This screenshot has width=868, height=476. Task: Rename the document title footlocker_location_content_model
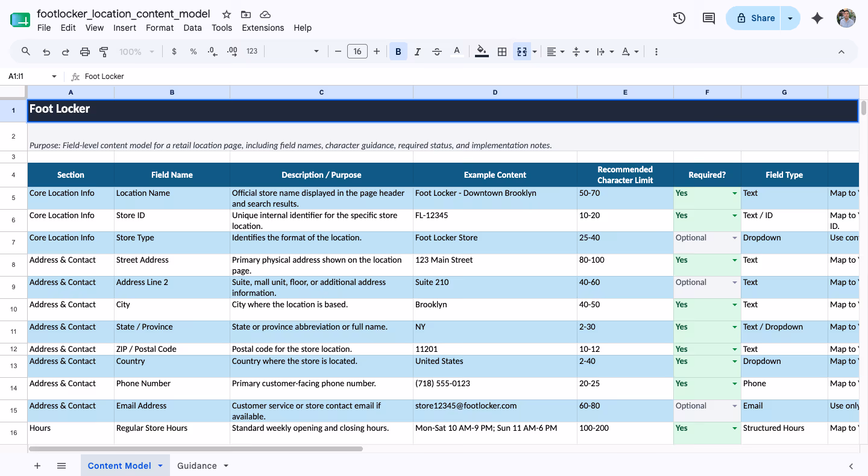coord(124,14)
